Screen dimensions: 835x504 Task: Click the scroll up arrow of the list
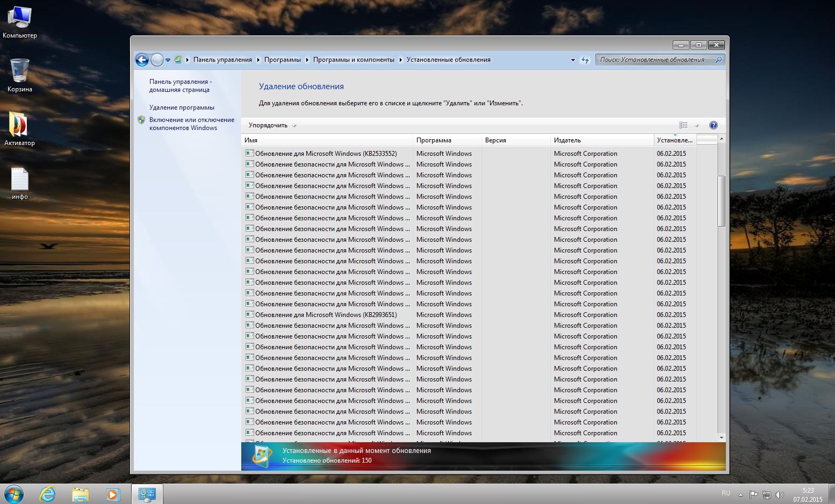coord(722,139)
